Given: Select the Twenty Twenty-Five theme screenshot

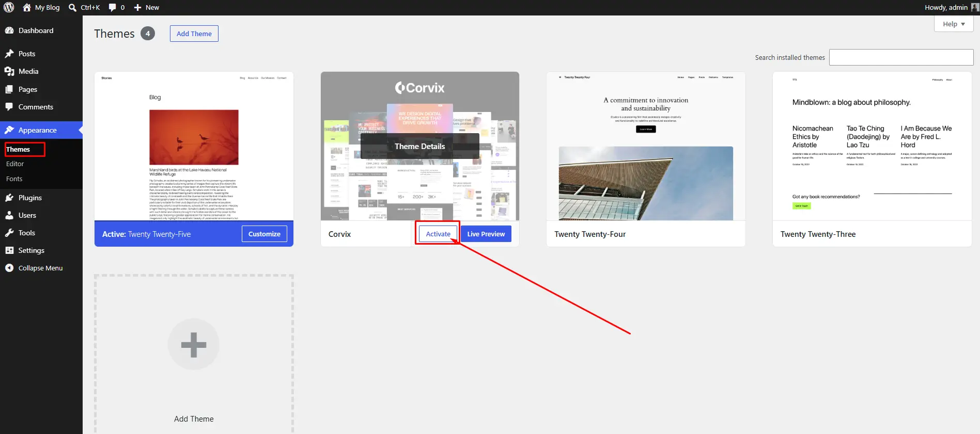Looking at the screenshot, I should click(194, 146).
